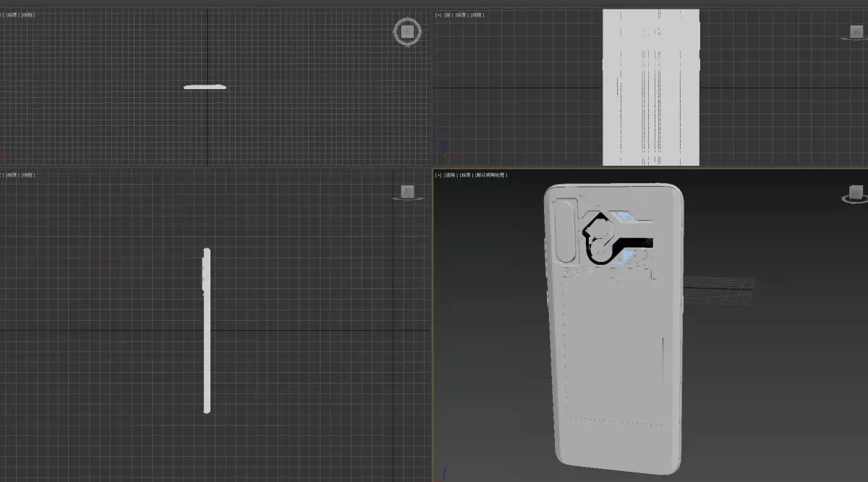Viewport: 868px width, 482px height.
Task: Open the 标准 viewport label menu in the Front view
Action: click(x=461, y=14)
